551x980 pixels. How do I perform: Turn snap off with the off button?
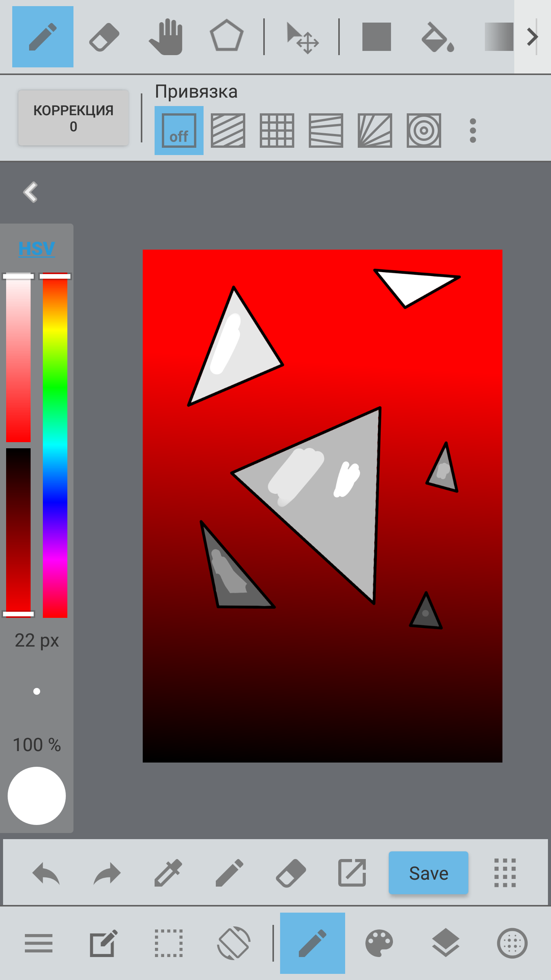click(179, 131)
